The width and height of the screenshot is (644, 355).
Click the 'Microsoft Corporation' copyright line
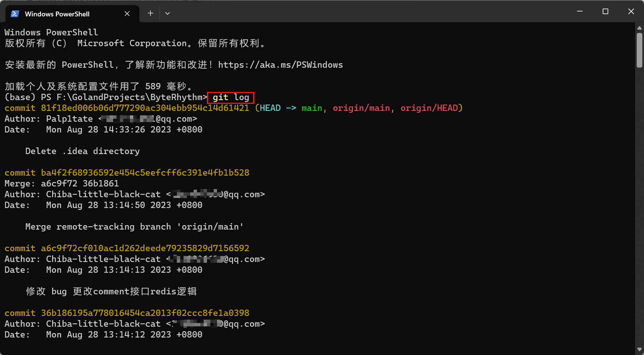pos(135,44)
